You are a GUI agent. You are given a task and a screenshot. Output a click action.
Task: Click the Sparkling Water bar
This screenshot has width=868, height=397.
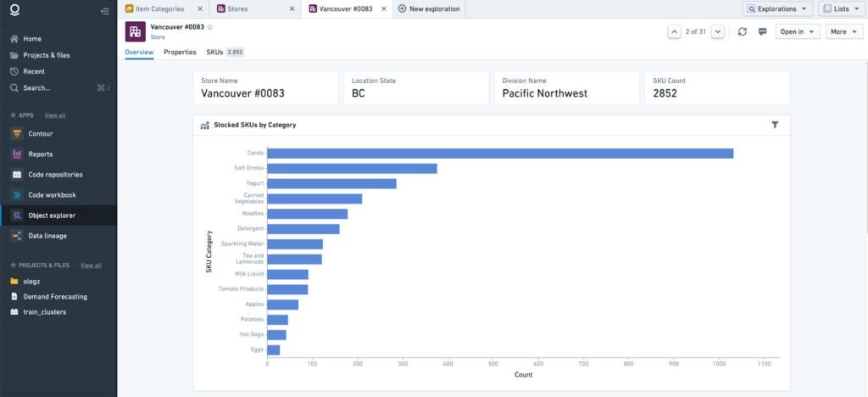click(294, 244)
